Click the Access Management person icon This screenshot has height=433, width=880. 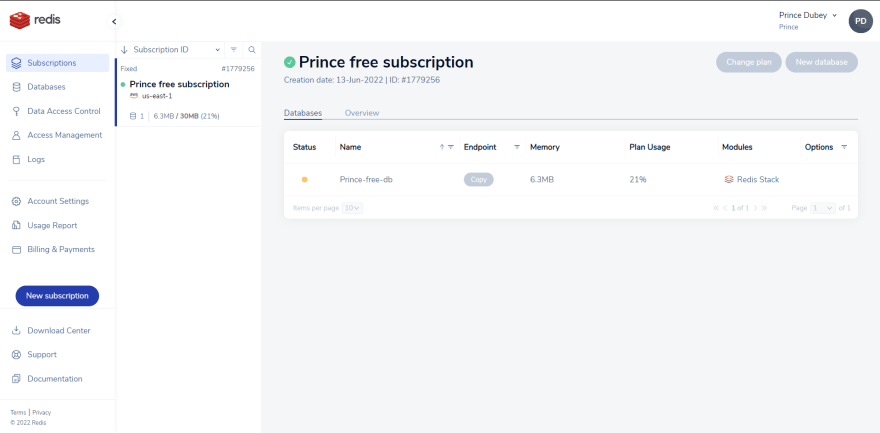(16, 135)
